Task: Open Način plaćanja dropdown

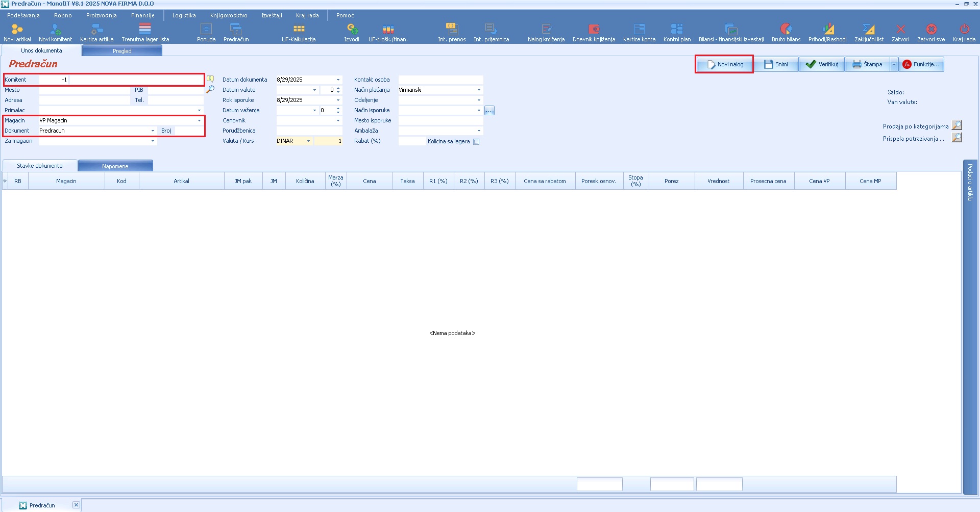Action: 479,90
